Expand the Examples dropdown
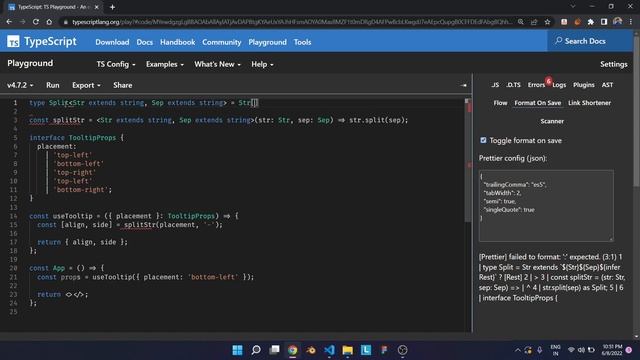This screenshot has width=640, height=360. coord(165,64)
